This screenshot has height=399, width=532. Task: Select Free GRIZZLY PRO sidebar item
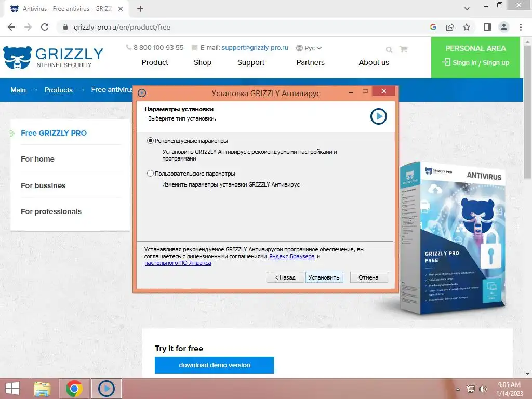coord(54,133)
